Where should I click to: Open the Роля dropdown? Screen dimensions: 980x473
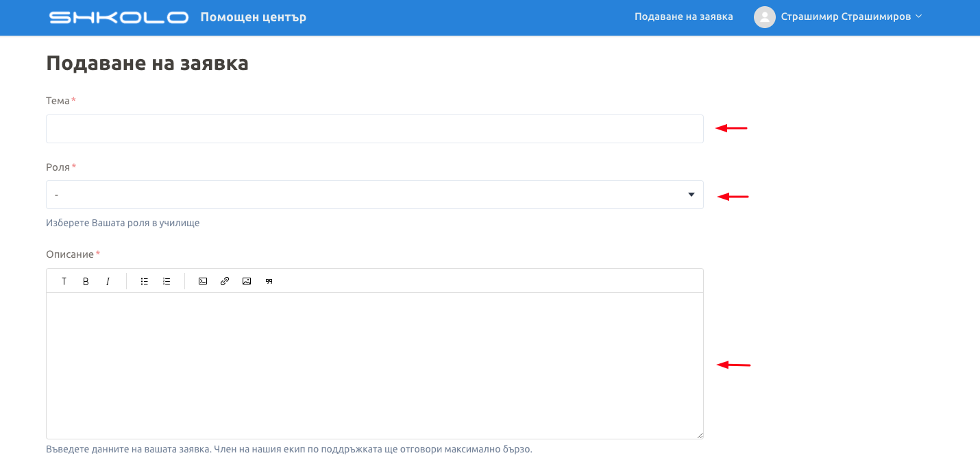(x=373, y=195)
